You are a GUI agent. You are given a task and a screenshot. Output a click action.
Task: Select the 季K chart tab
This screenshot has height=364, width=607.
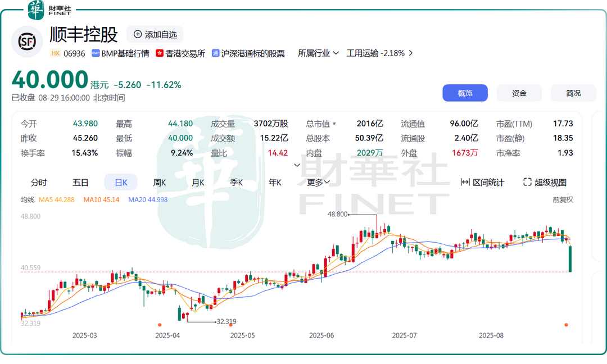point(236,182)
